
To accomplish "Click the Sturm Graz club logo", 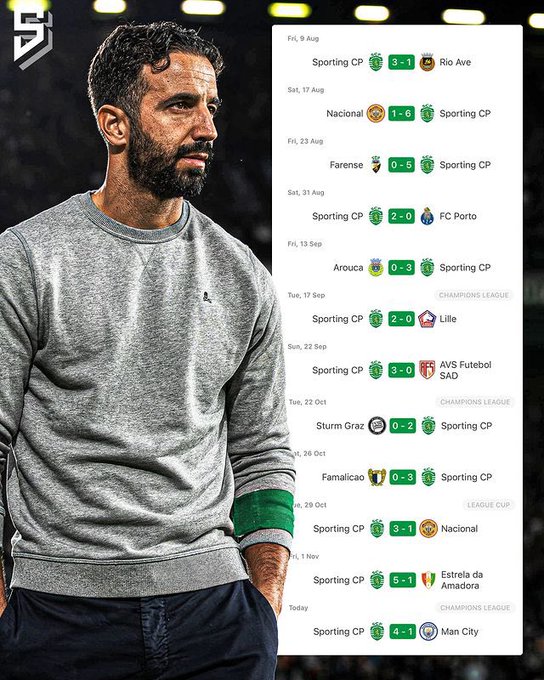I will (377, 426).
